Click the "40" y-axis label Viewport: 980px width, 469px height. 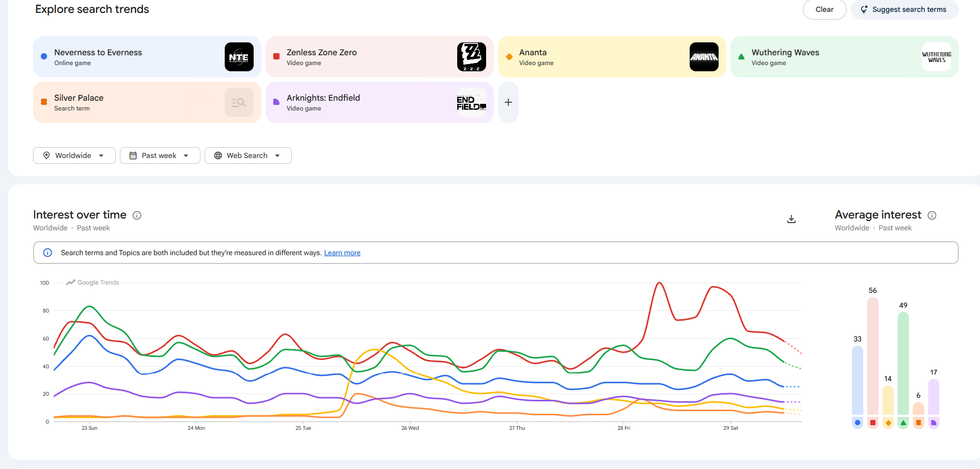pos(46,366)
